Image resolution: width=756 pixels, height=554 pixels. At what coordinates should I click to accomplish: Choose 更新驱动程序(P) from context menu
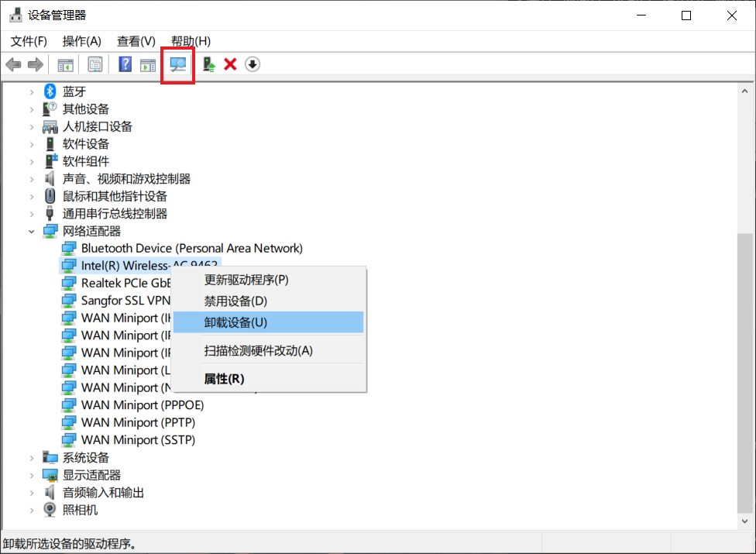268,280
